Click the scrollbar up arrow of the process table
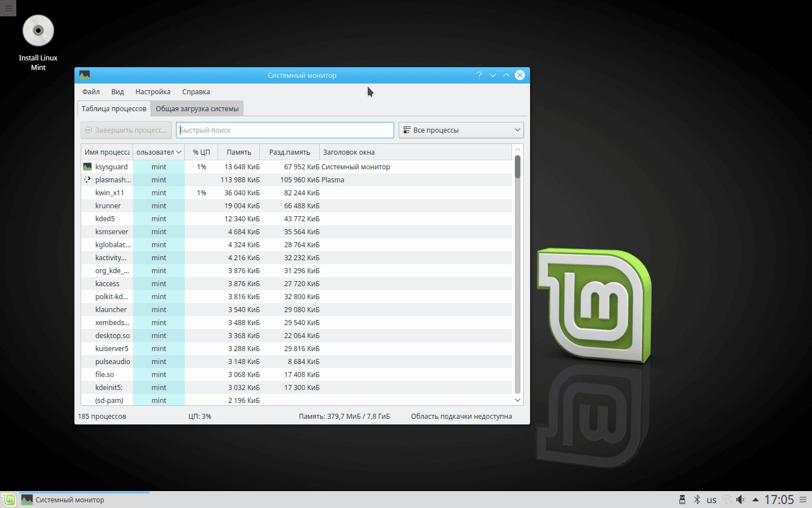 518,150
